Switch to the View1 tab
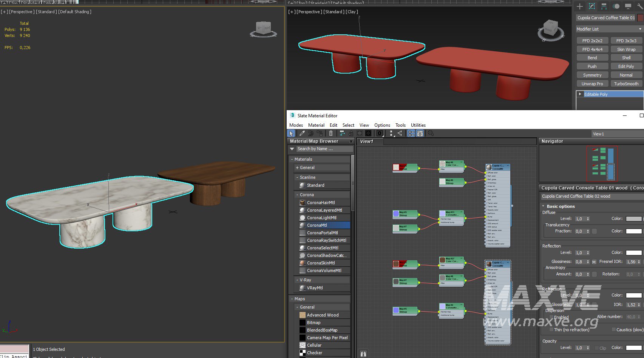The width and height of the screenshot is (644, 358). pos(366,141)
